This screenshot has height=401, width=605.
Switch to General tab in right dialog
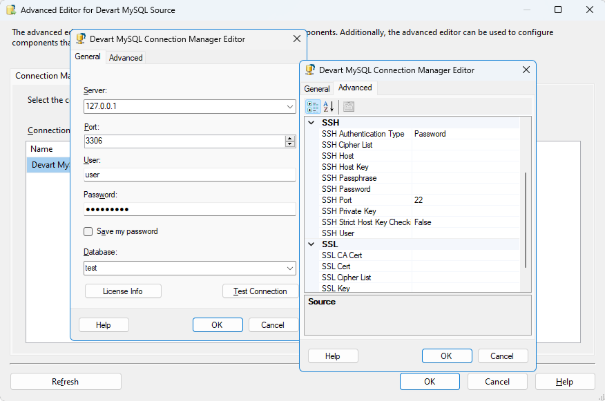[x=317, y=89]
